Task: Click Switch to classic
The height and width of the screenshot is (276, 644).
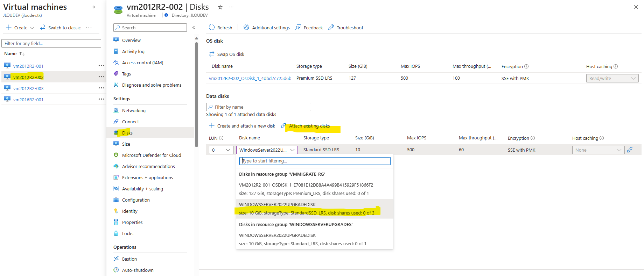Action: (60, 28)
